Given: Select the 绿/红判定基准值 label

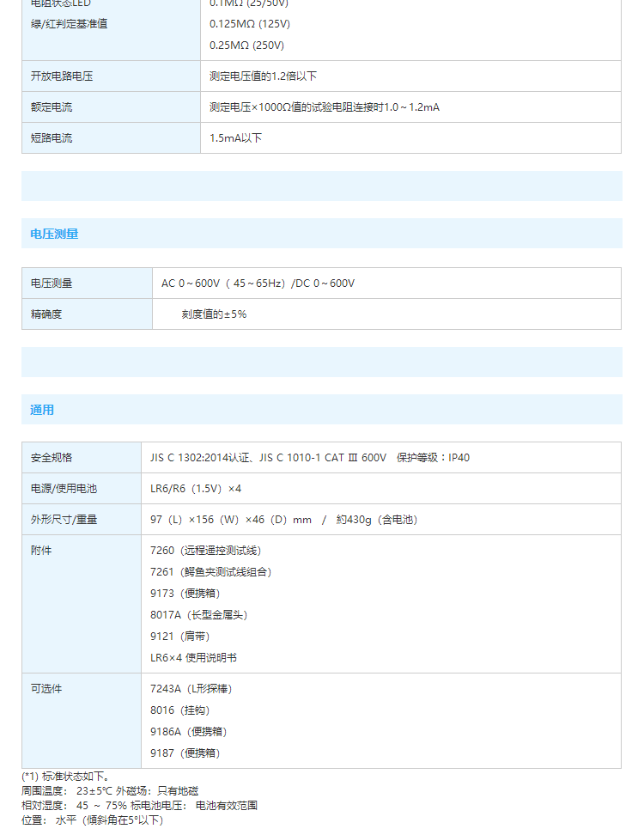Looking at the screenshot, I should pyautogui.click(x=69, y=24).
